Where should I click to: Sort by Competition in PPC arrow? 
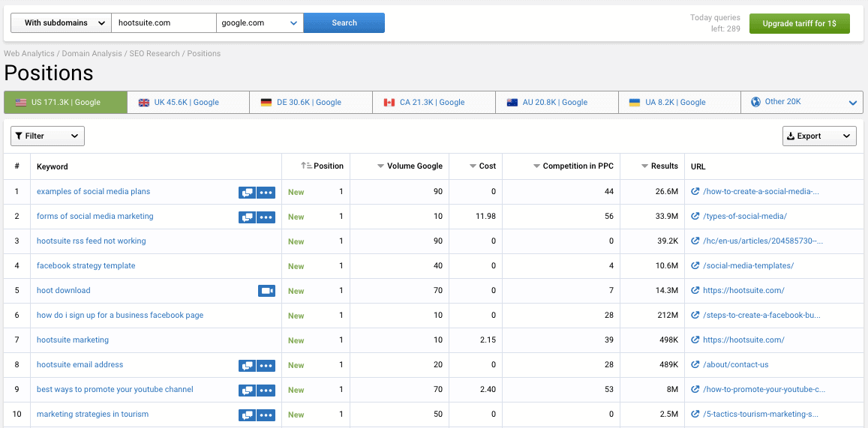click(536, 166)
